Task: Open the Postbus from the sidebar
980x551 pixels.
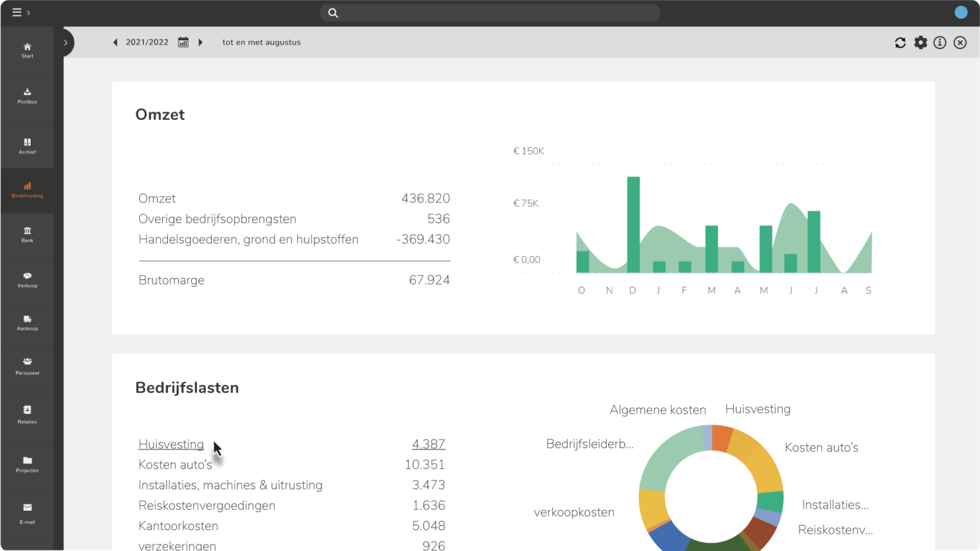Action: point(27,96)
